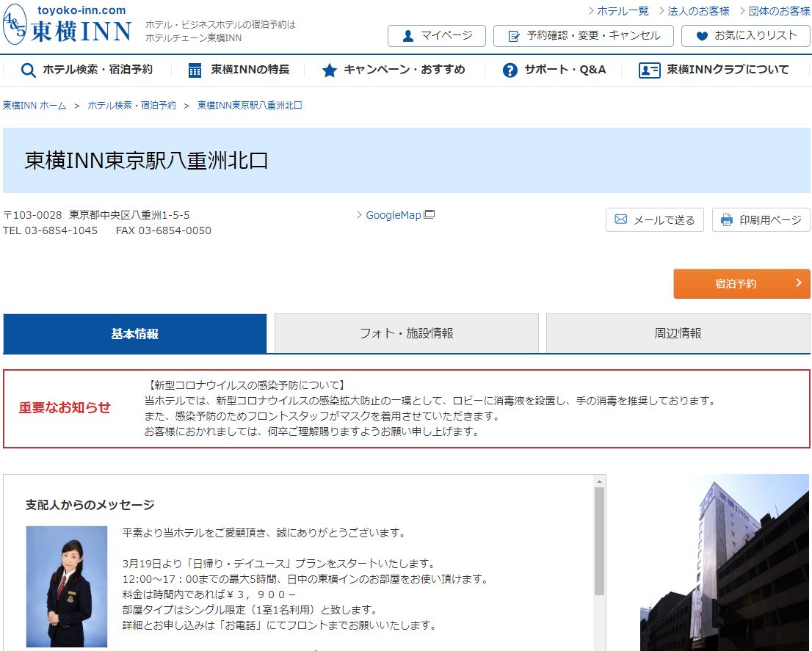Click the message box scrollbar thumb
812x651 pixels.
coord(599,542)
